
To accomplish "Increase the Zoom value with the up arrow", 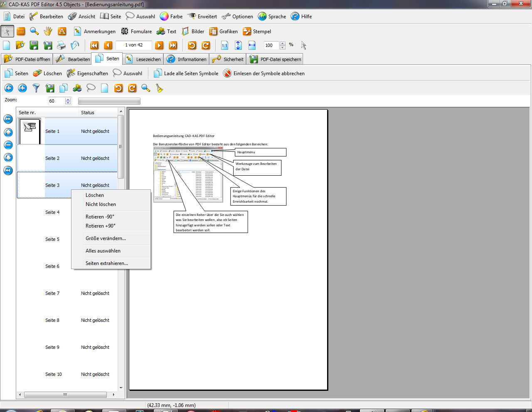I will (x=68, y=99).
